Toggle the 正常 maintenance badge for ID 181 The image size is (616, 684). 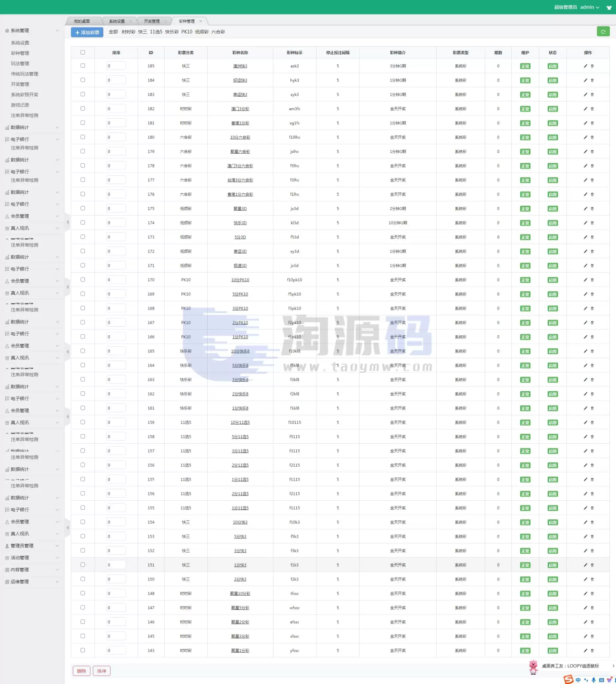click(x=525, y=123)
